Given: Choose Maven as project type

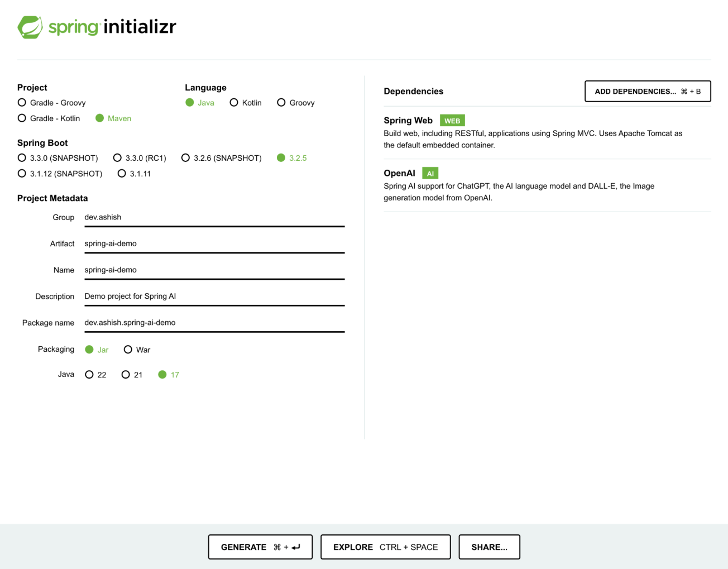Looking at the screenshot, I should pos(113,118).
